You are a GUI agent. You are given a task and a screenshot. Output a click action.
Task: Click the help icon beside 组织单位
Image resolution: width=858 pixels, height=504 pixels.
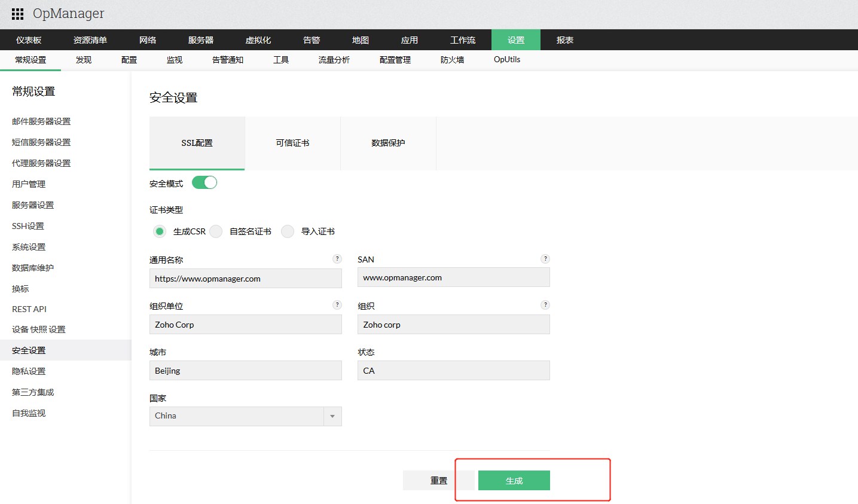(337, 304)
